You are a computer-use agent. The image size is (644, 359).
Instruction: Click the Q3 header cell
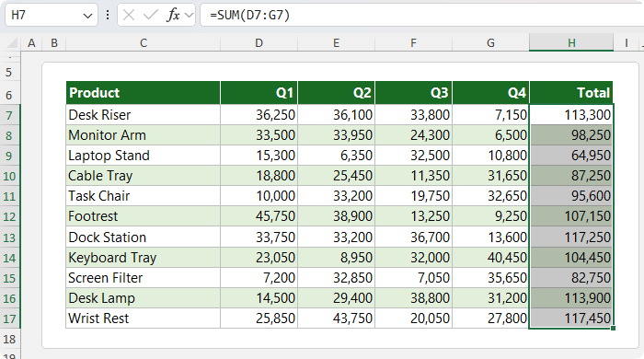[x=413, y=93]
